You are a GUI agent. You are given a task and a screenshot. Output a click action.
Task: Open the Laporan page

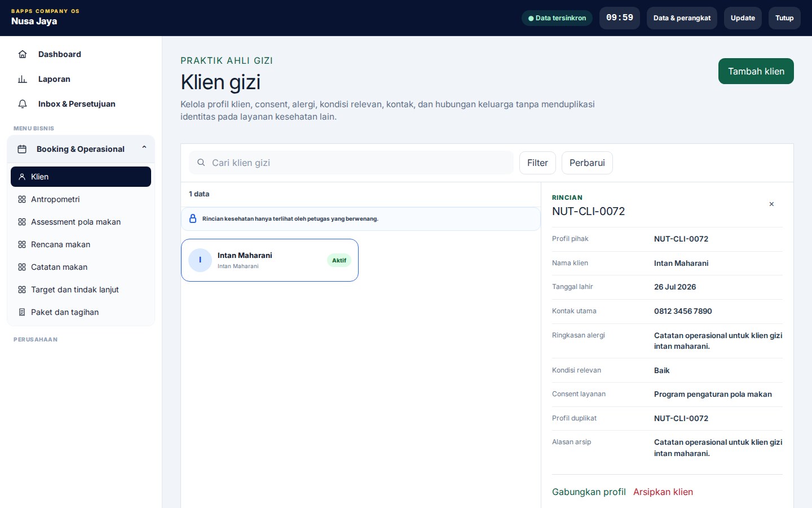81,79
